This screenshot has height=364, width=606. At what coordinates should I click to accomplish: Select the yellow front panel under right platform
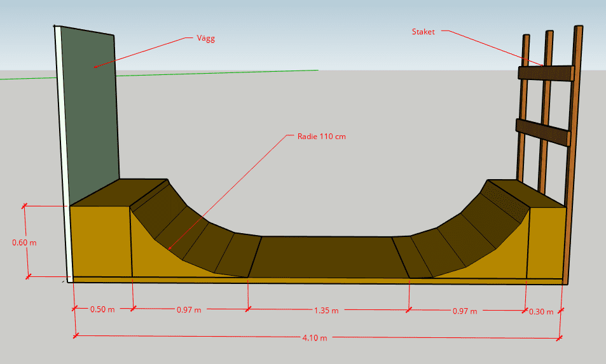point(547,243)
